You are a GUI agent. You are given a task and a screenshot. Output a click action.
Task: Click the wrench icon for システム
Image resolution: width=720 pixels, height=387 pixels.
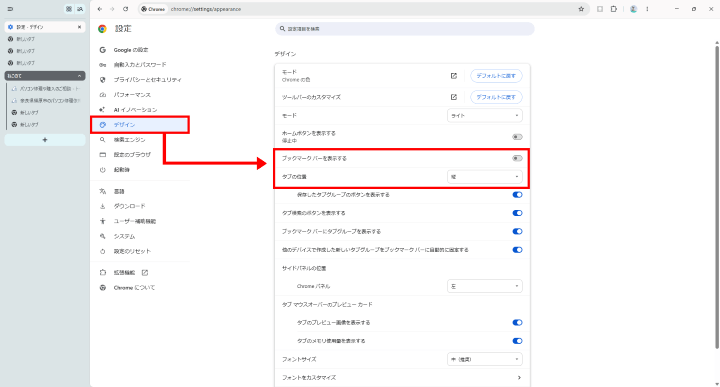click(103, 236)
